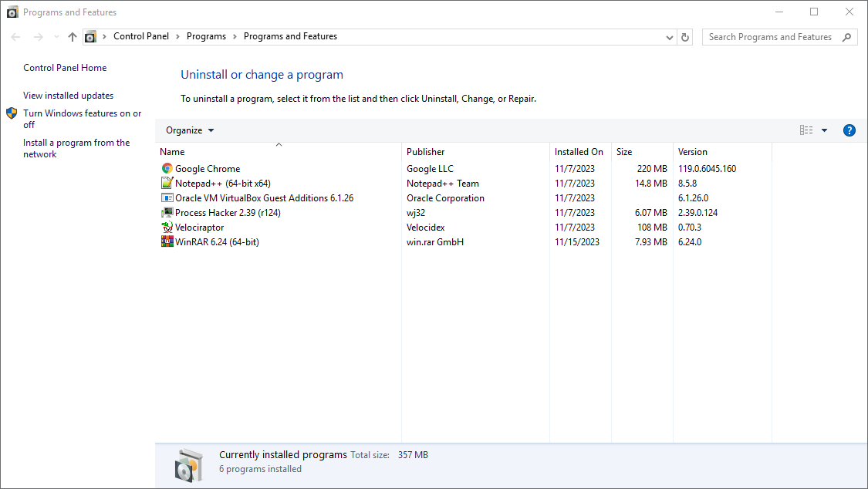Viewport: 868px width, 489px height.
Task: Click publisher cell Oracle Corporation
Action: [445, 198]
